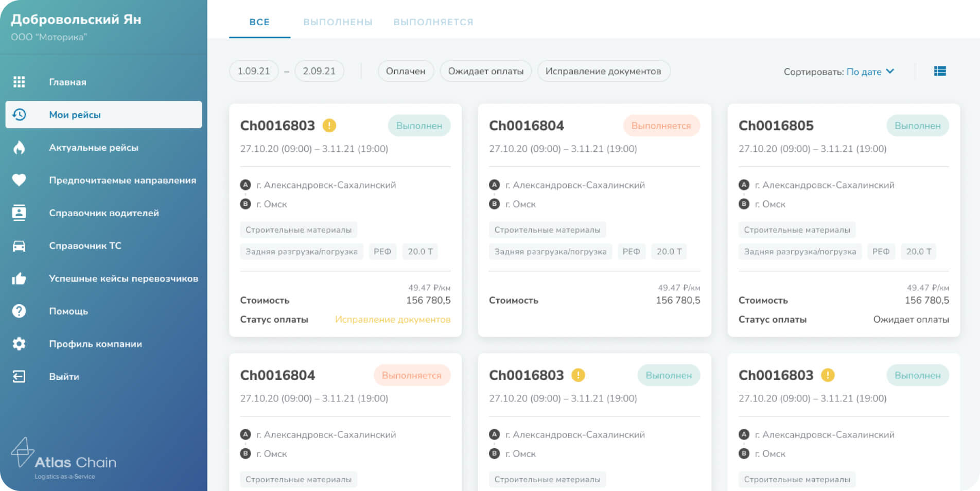The height and width of the screenshot is (491, 980).
Task: Switch to the Выполняется tab
Action: (433, 22)
